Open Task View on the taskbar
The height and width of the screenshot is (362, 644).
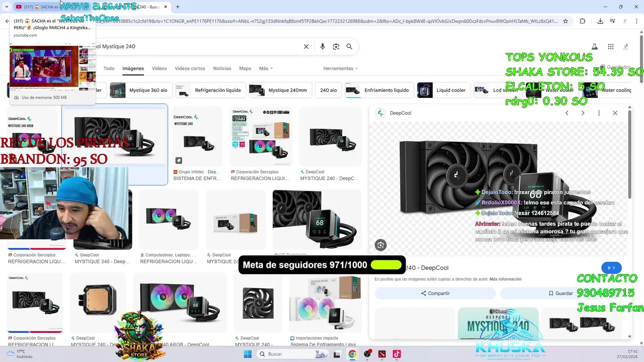337,354
